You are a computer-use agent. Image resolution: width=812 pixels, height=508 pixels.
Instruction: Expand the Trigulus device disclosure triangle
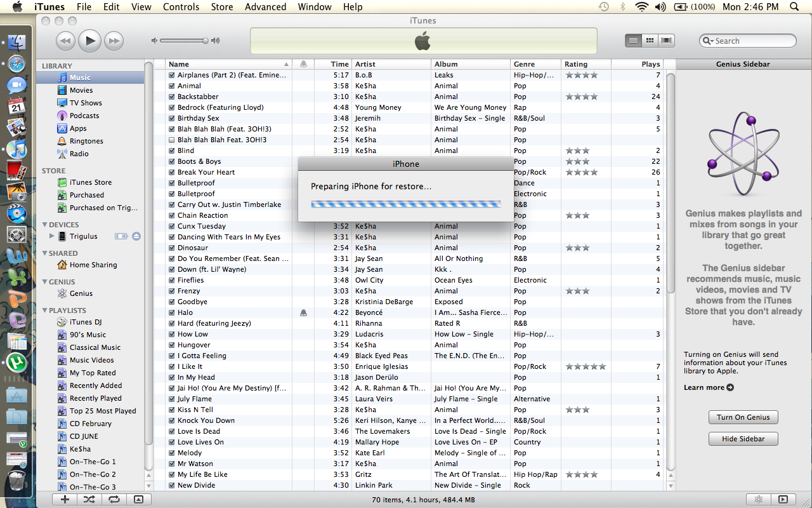(51, 236)
